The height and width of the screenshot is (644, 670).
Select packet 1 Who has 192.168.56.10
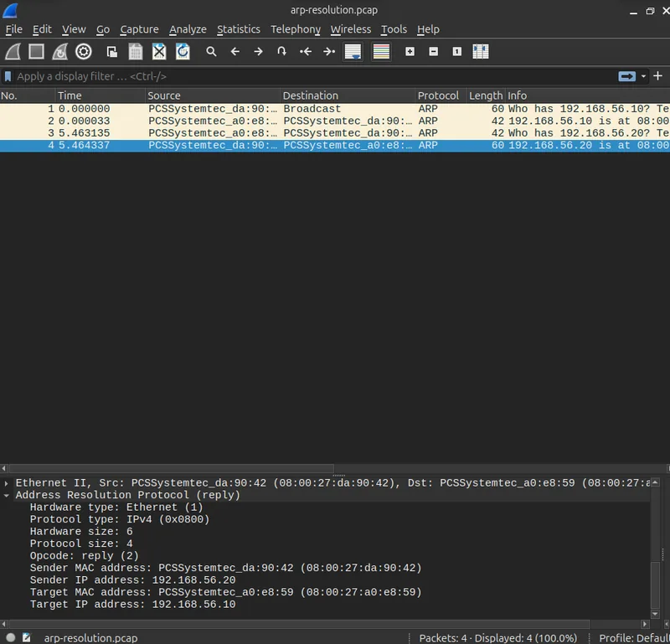pos(335,109)
